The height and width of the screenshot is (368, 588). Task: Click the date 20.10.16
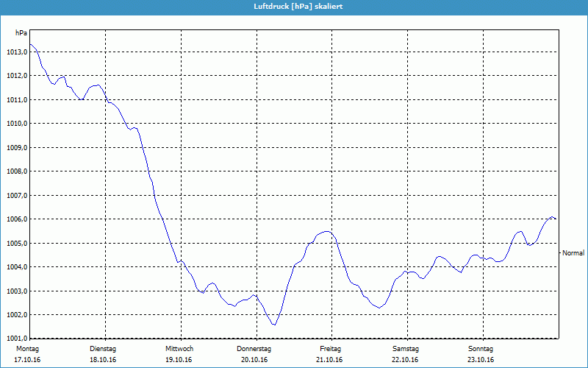tap(254, 360)
